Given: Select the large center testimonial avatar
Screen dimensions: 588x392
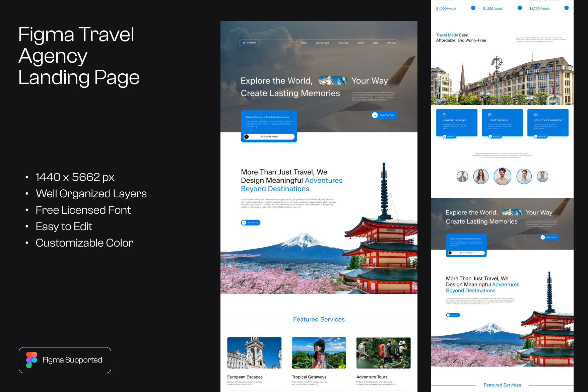Looking at the screenshot, I should coord(502,176).
